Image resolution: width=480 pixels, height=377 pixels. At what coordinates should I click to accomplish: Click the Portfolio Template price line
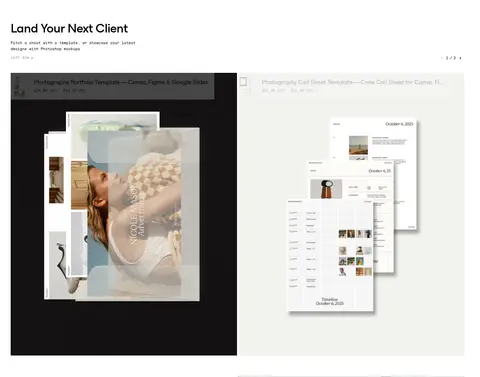(x=59, y=90)
